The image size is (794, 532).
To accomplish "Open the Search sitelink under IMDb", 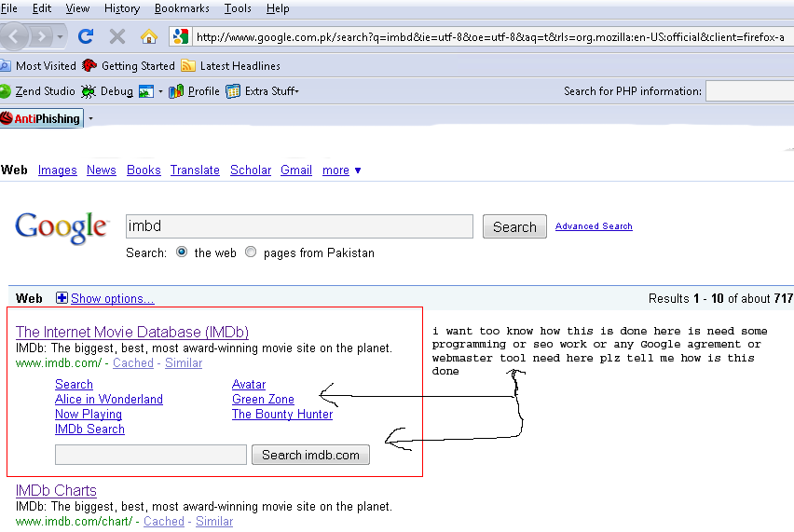I will pos(74,384).
